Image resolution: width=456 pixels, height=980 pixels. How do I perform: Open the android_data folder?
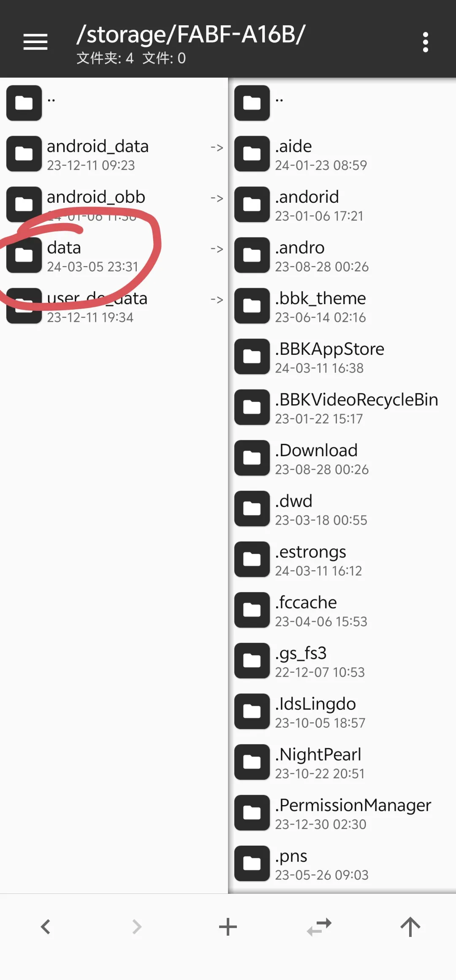click(114, 154)
